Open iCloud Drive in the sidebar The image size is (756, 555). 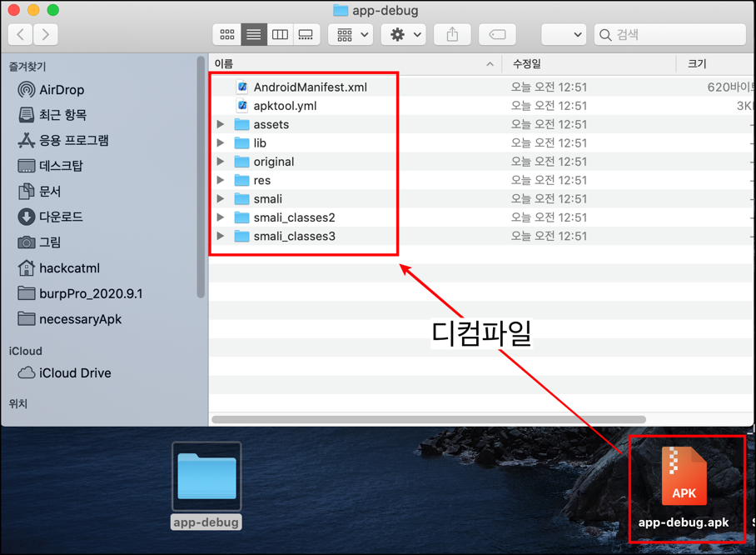64,373
